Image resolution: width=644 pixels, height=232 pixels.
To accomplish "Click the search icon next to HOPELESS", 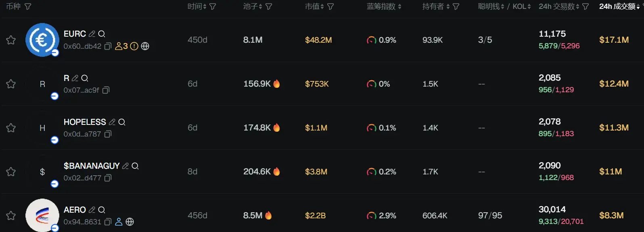I will pos(122,122).
